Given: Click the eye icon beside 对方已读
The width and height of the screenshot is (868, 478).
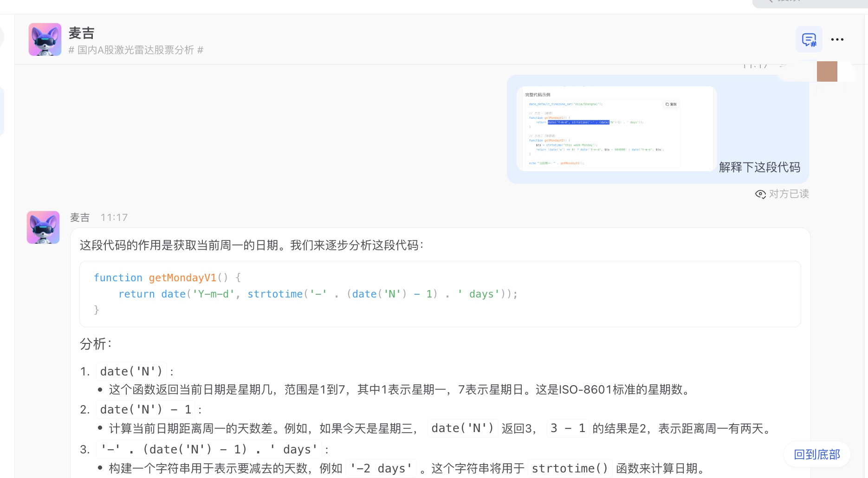Looking at the screenshot, I should click(760, 194).
